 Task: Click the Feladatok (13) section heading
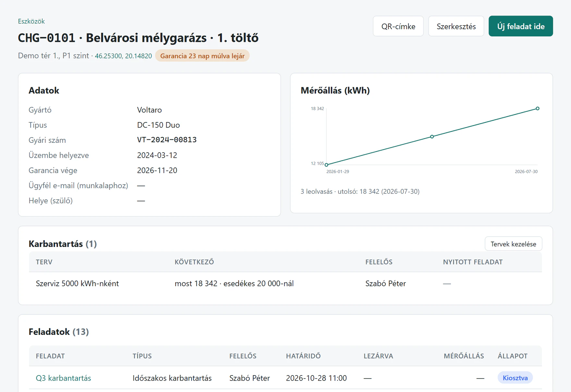59,332
